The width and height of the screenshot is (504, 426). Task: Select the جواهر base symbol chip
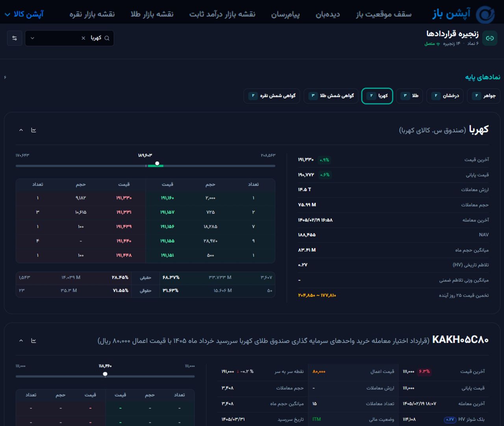[484, 96]
